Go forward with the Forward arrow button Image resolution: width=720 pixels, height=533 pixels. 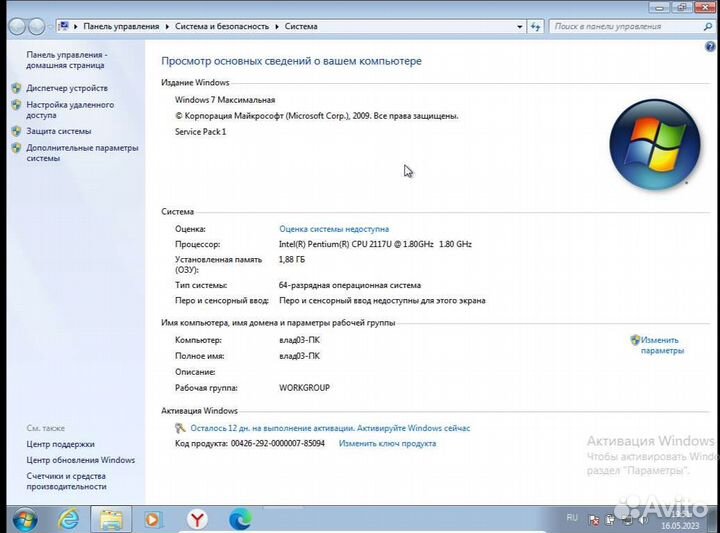[37, 27]
